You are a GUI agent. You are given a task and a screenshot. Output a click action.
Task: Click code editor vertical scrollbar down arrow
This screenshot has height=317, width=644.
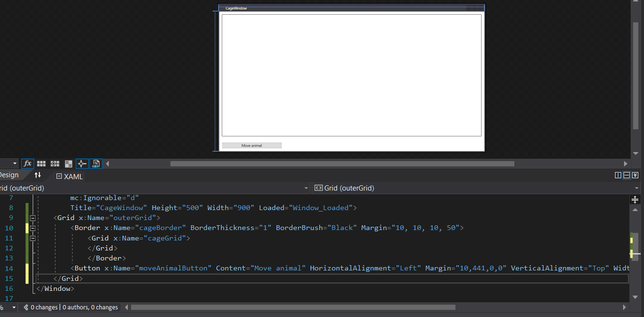pos(635,297)
